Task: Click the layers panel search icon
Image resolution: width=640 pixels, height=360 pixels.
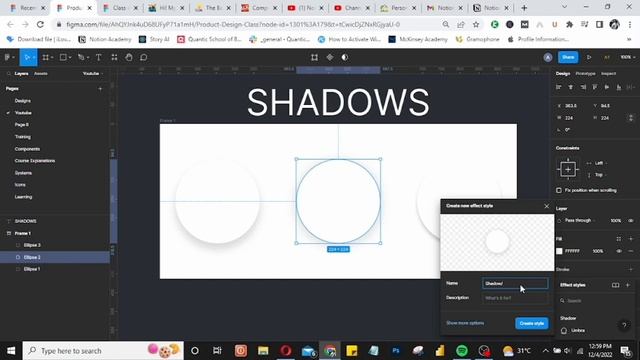Action: tap(8, 73)
